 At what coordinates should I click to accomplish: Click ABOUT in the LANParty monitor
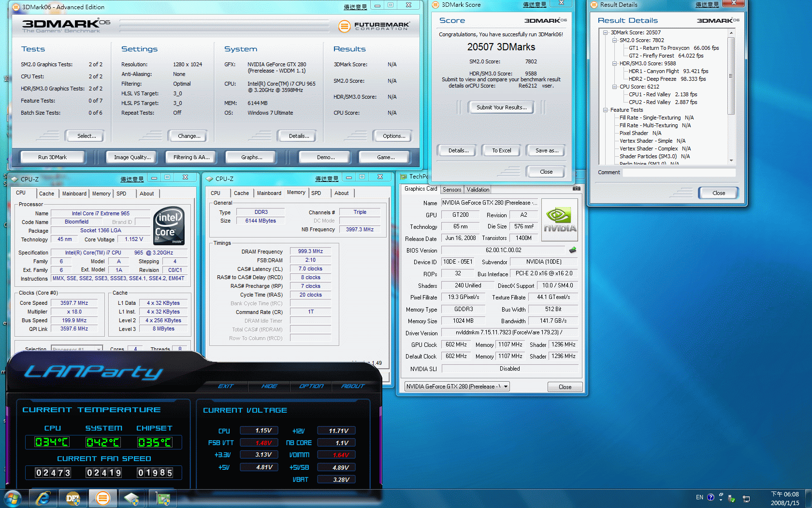(353, 386)
